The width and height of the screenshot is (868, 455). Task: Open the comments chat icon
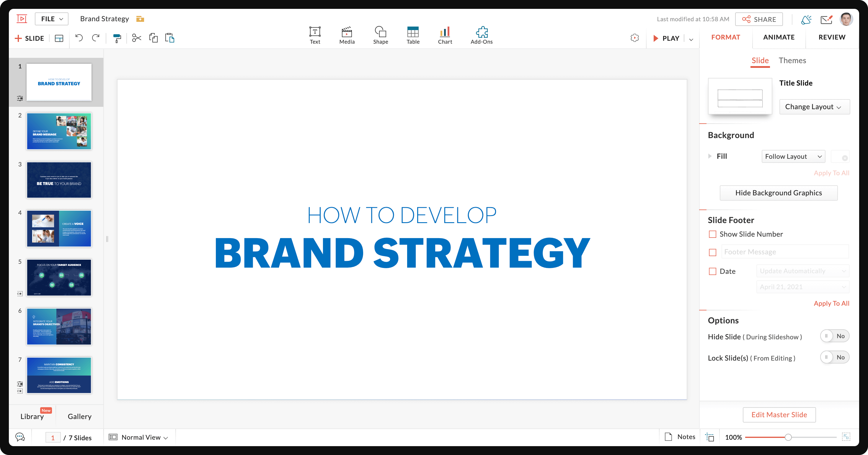point(20,437)
